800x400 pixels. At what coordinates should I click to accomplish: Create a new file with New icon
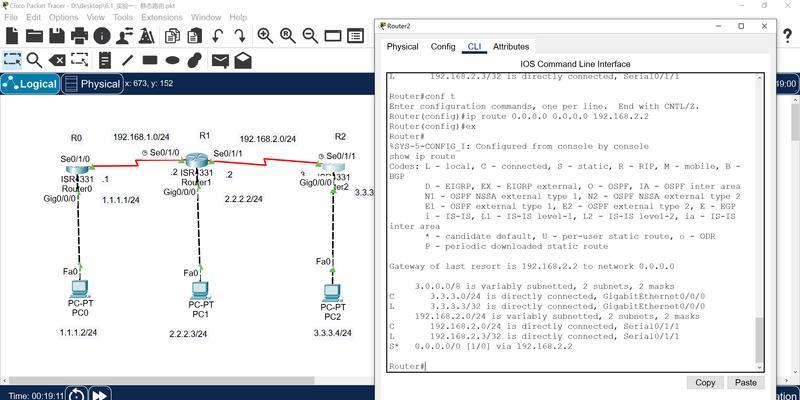coord(12,36)
